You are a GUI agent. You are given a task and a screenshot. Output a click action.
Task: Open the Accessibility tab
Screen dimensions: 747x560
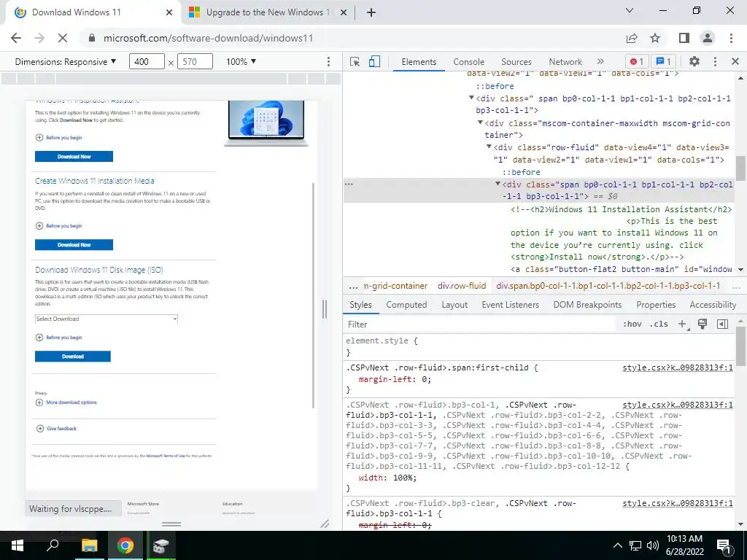coord(713,305)
